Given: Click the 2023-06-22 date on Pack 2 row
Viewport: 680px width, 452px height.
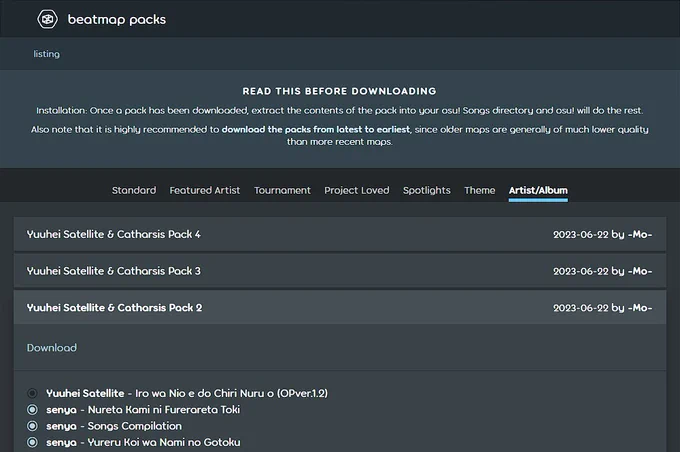Looking at the screenshot, I should (x=581, y=308).
